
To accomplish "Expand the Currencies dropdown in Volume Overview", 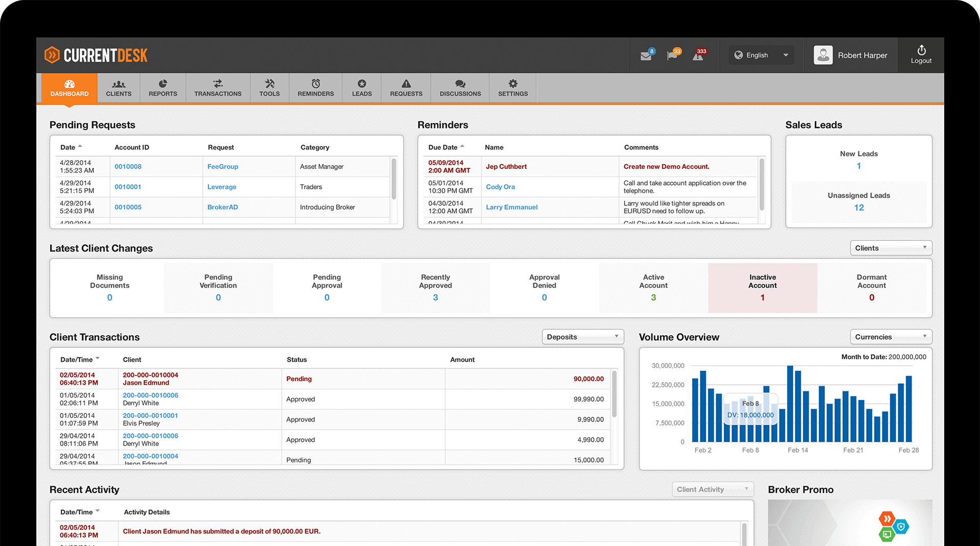I will click(891, 337).
